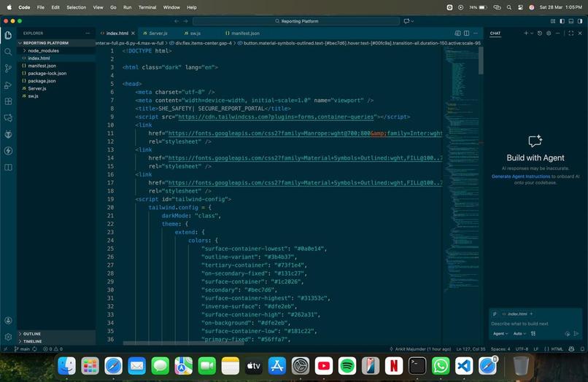Click errors and warnings count in status bar
This screenshot has width=588, height=382.
pos(53,349)
